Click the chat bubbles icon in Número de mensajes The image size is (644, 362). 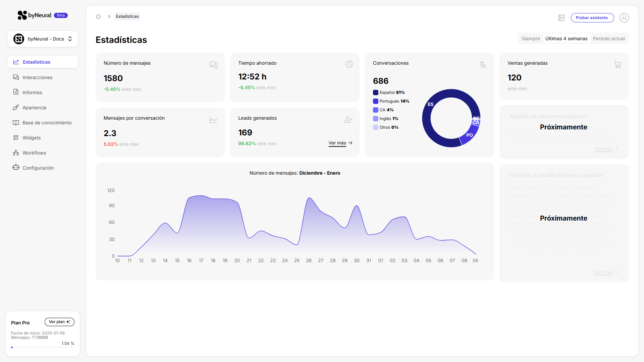213,65
